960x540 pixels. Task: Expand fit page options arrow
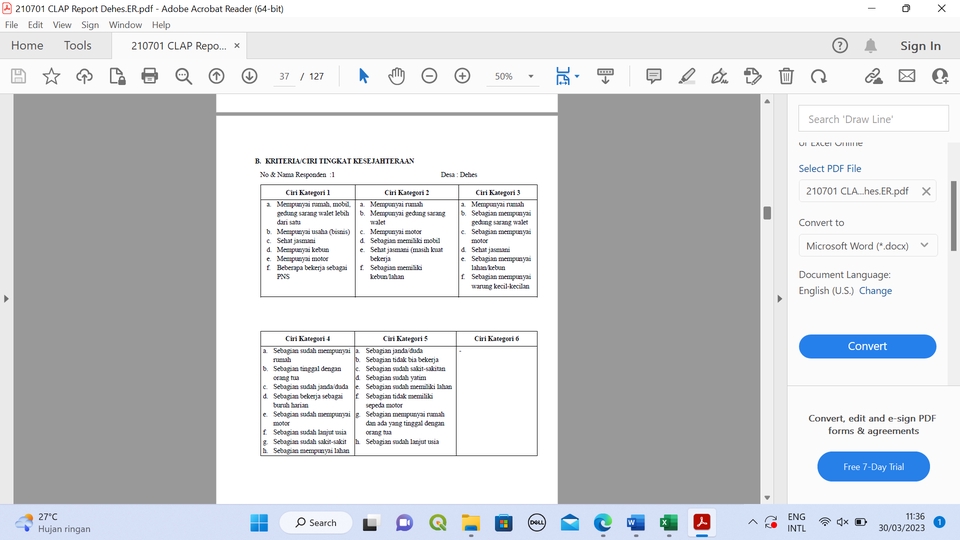point(577,77)
